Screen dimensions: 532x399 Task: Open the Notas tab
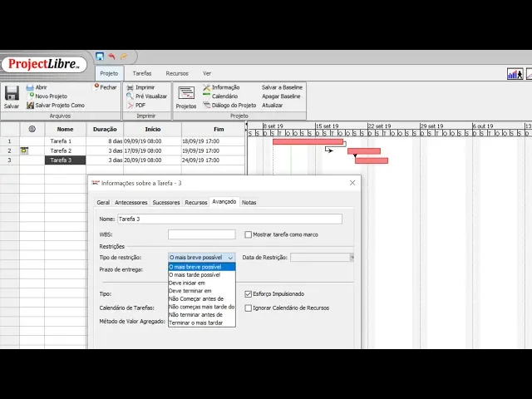(x=249, y=203)
